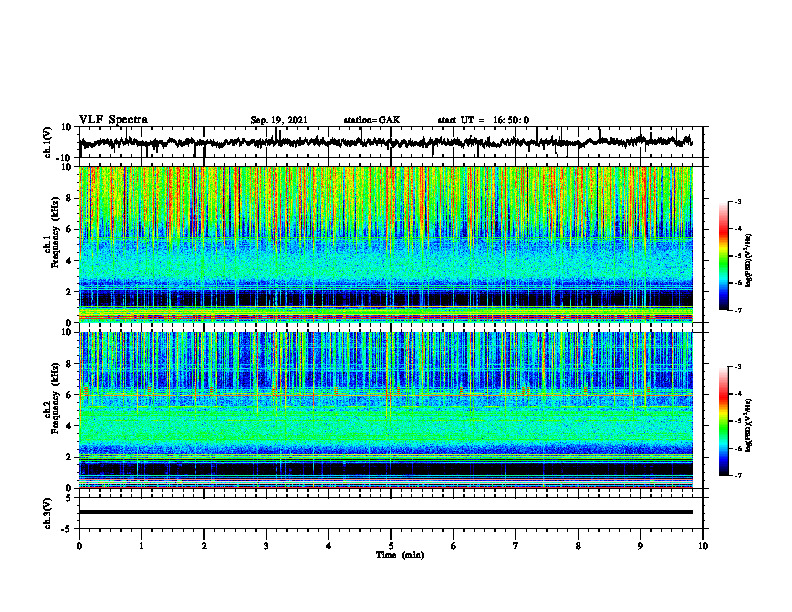
Task: Click the ch.1 spectrogram plot
Action: 386,244
